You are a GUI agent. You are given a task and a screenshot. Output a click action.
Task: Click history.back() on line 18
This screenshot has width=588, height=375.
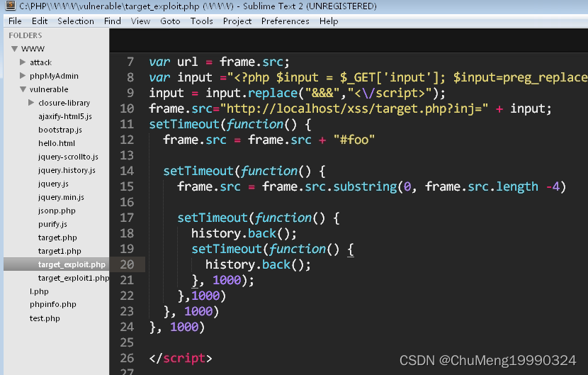[244, 233]
